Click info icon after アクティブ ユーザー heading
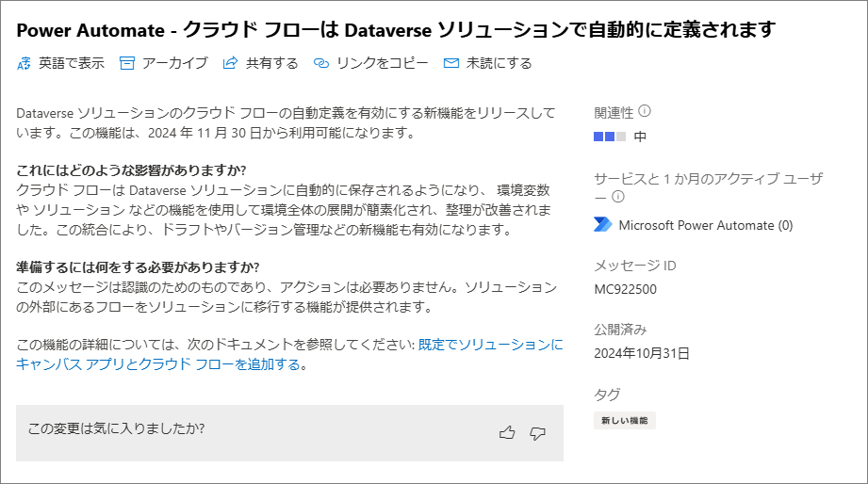The height and width of the screenshot is (484, 868). [618, 197]
